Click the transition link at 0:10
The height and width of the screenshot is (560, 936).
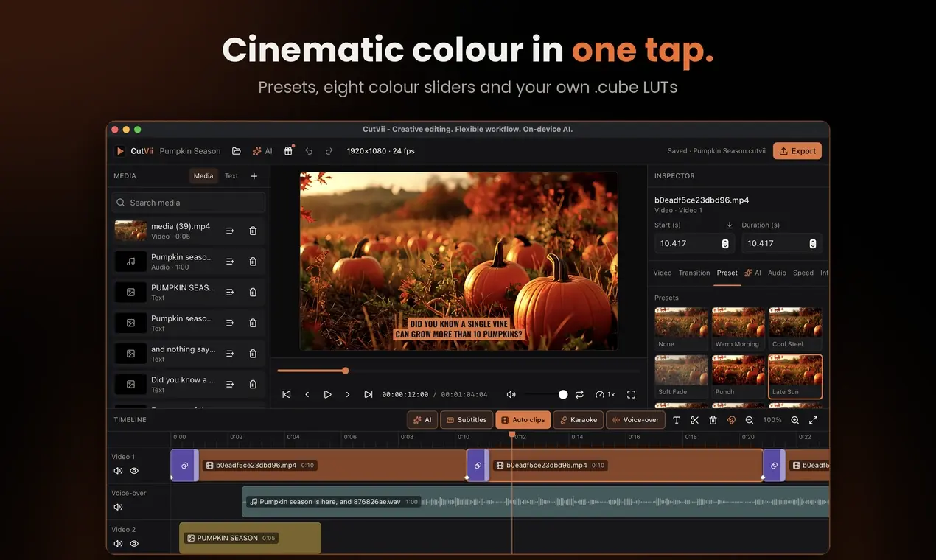coord(478,466)
